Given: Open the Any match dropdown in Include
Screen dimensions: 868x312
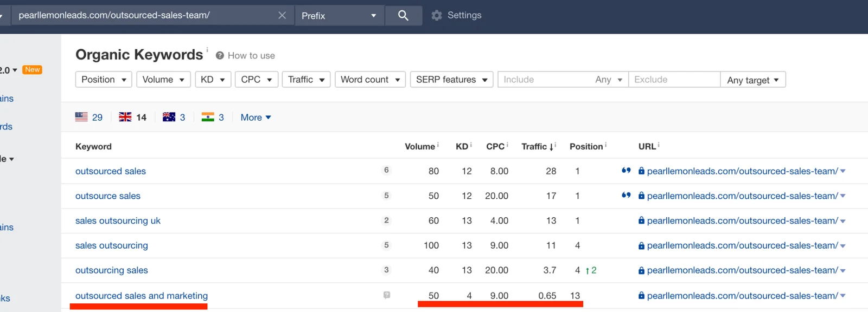Looking at the screenshot, I should click(x=608, y=80).
